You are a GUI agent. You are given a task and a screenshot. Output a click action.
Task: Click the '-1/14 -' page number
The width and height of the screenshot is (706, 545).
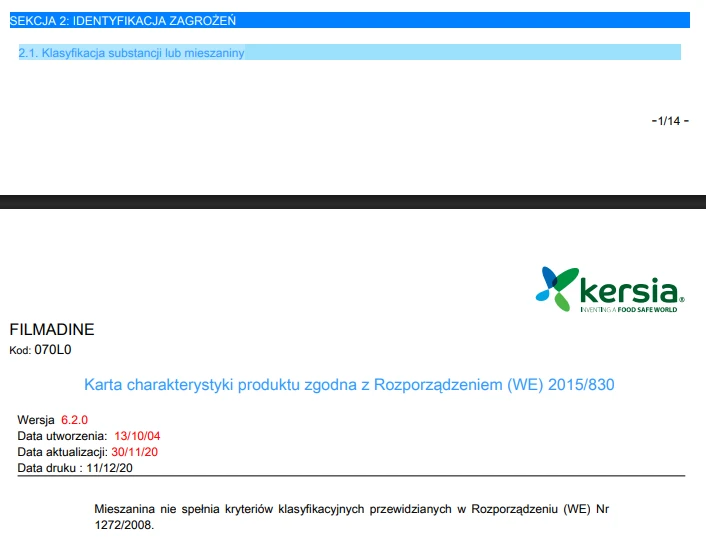[x=669, y=121]
